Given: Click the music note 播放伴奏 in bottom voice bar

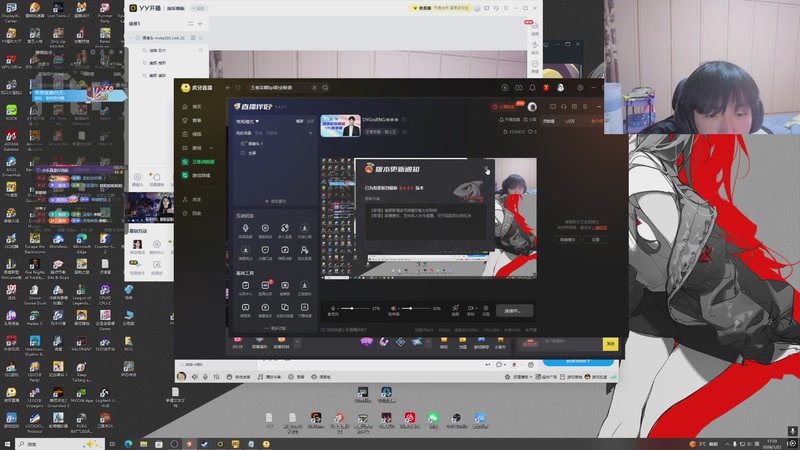Looking at the screenshot, I should coord(269,377).
